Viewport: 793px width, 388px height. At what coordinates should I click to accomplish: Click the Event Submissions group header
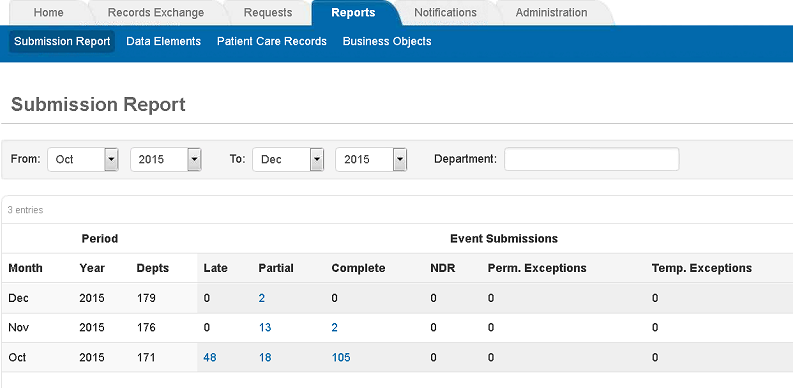(504, 239)
